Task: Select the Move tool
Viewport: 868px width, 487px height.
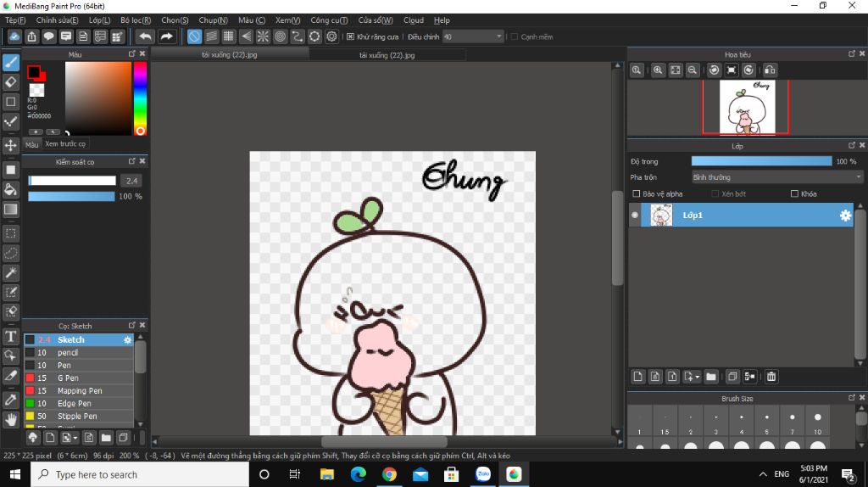Action: pyautogui.click(x=10, y=145)
